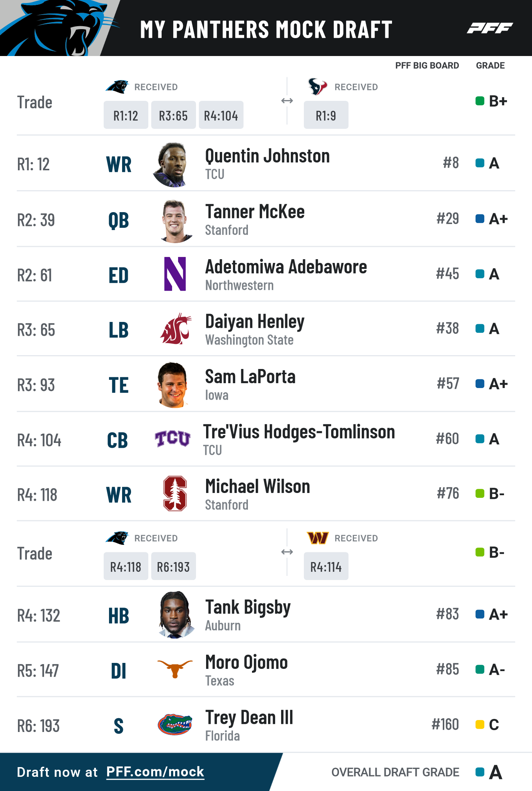Click the yellow C grade swatch

(x=480, y=725)
